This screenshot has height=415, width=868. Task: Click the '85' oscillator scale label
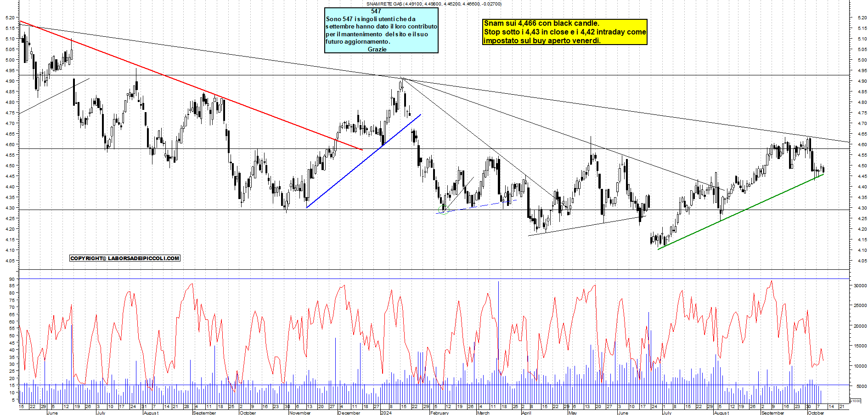pyautogui.click(x=11, y=286)
